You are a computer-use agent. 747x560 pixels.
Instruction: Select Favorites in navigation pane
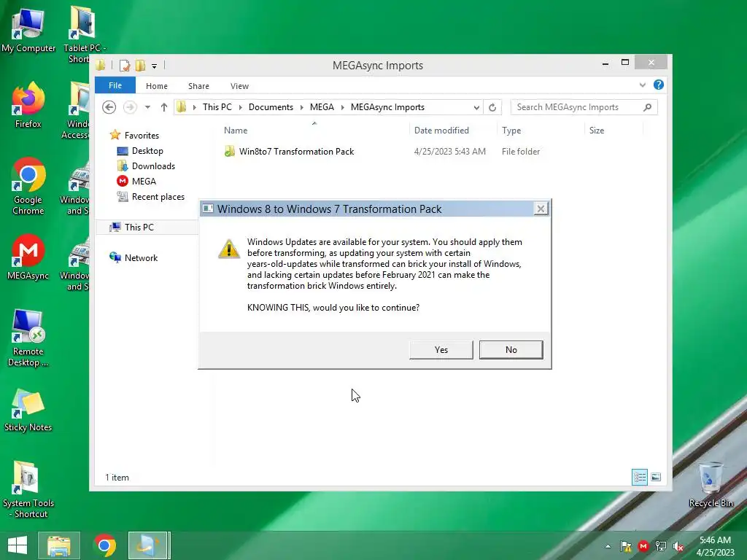[142, 135]
